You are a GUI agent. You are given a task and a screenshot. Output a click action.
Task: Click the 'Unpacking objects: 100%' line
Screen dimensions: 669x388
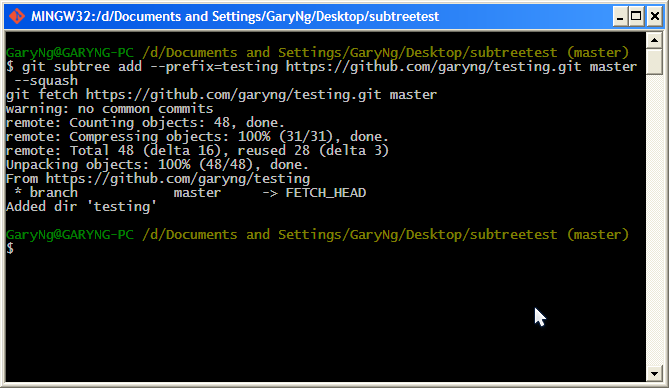157,165
